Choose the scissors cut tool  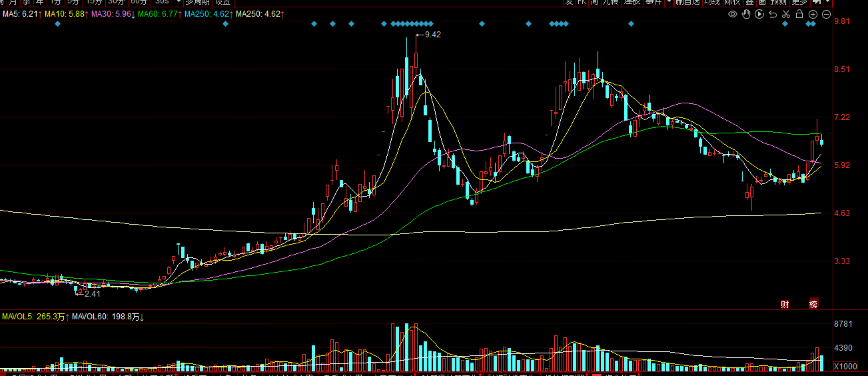point(786,14)
